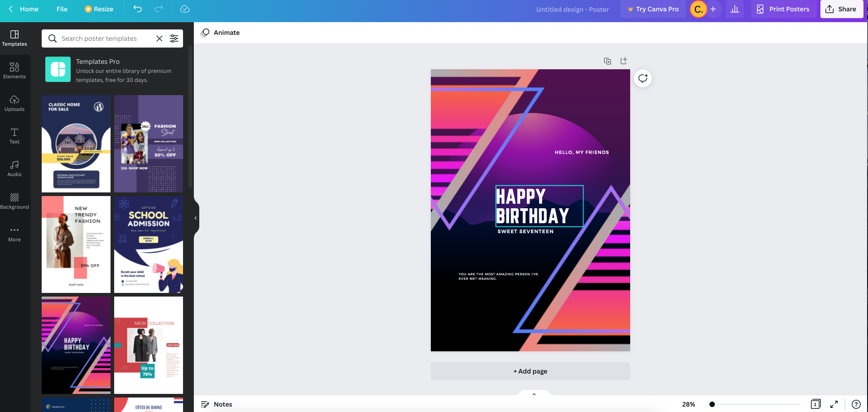The image size is (868, 412).
Task: Click the cloud save status icon
Action: tap(185, 9)
